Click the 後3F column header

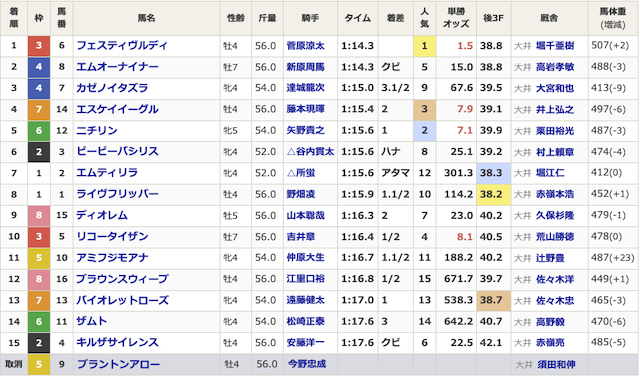[x=493, y=18]
